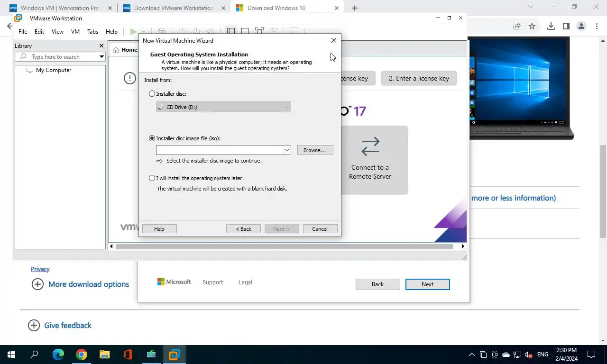Cancel the New Virtual Machine Wizard
The width and height of the screenshot is (607, 364).
[320, 229]
